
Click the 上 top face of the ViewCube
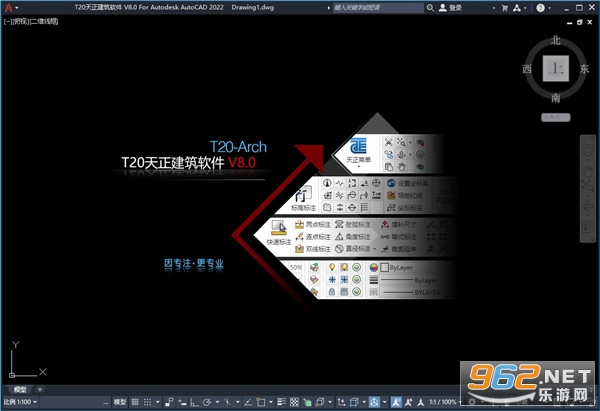click(556, 68)
